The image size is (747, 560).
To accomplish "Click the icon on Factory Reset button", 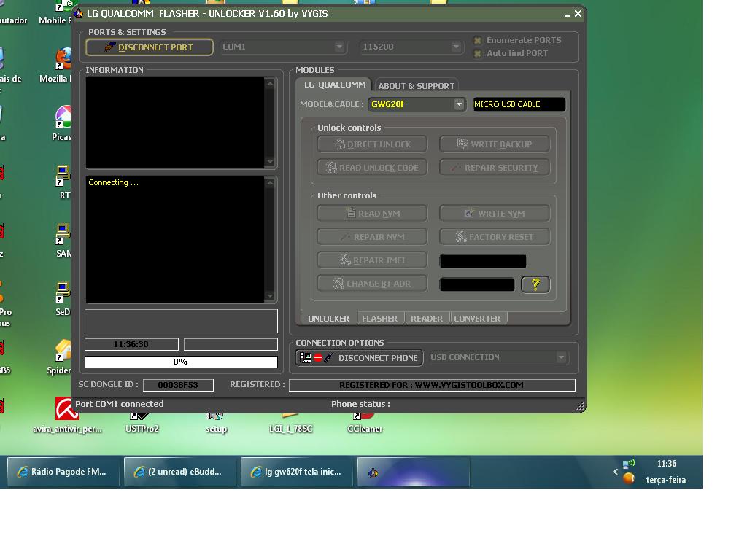I will click(x=461, y=236).
